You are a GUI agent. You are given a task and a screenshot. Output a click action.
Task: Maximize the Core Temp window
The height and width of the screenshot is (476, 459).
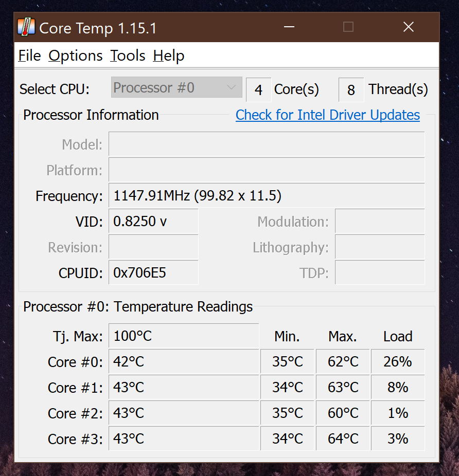pos(348,27)
